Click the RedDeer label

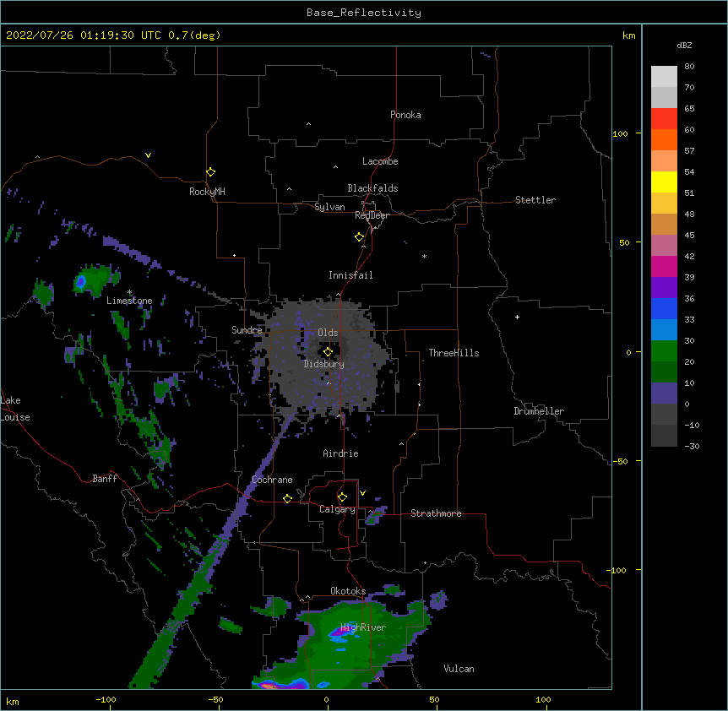pos(372,215)
